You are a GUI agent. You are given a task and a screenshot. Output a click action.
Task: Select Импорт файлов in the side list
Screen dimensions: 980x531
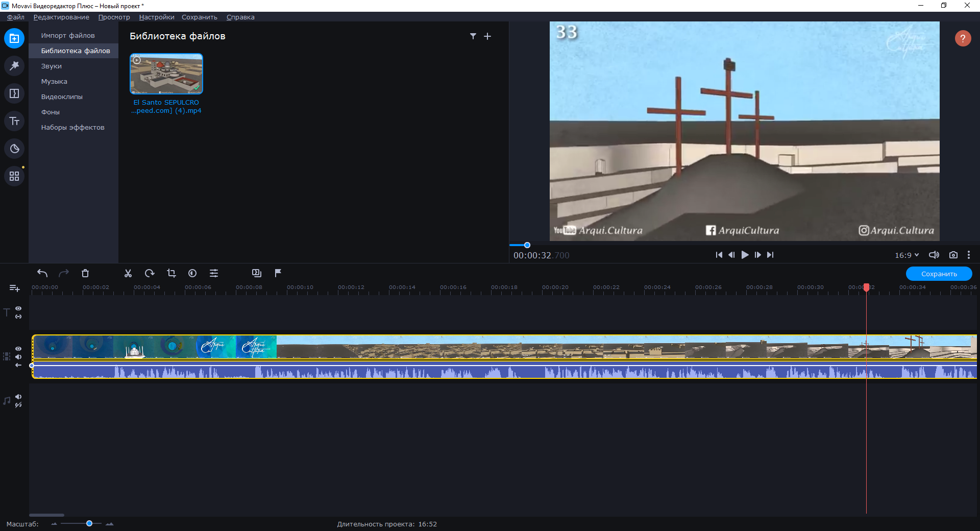[73, 35]
